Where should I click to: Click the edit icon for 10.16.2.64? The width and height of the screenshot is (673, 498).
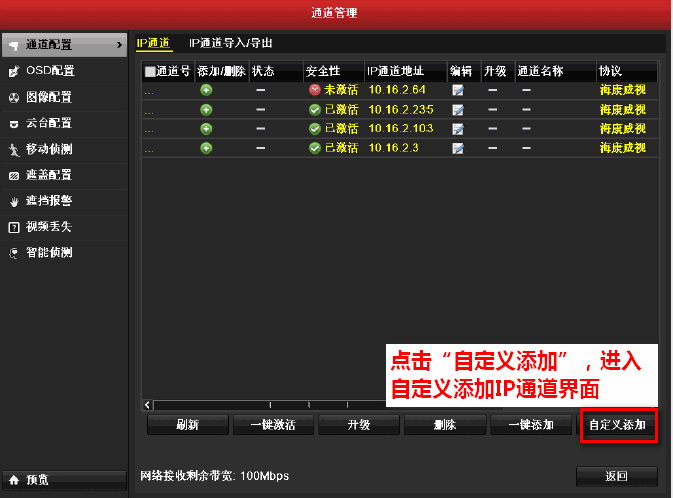click(458, 90)
